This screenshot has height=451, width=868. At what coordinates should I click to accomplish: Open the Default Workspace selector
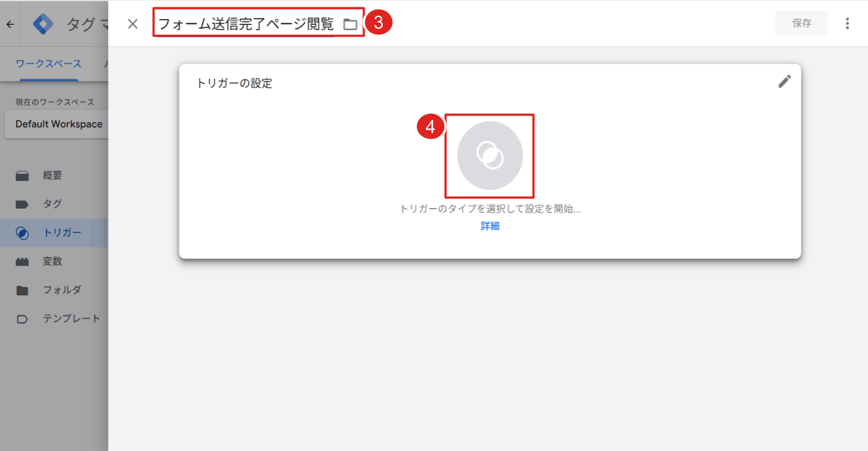59,124
